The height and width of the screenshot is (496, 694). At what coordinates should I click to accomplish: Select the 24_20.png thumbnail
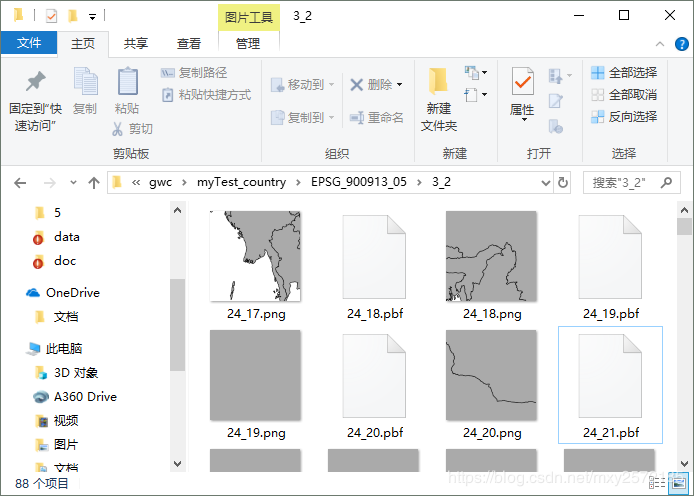coord(491,375)
